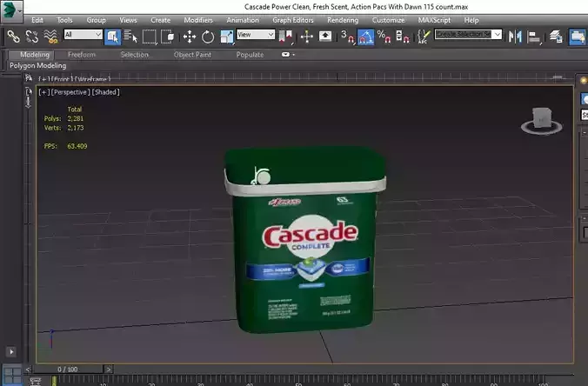Switch to the Object Paint ribbon tab
Image resolution: width=588 pixels, height=386 pixels.
coord(192,55)
